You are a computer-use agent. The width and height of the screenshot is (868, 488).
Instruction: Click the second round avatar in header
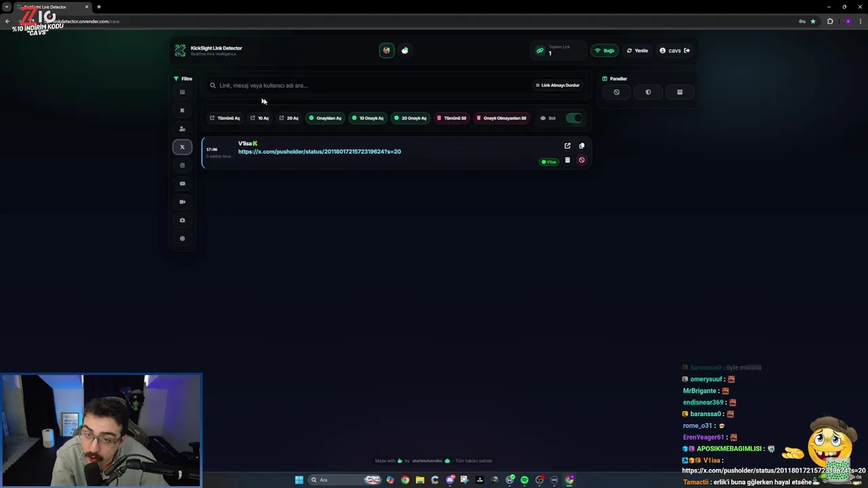pyautogui.click(x=405, y=50)
